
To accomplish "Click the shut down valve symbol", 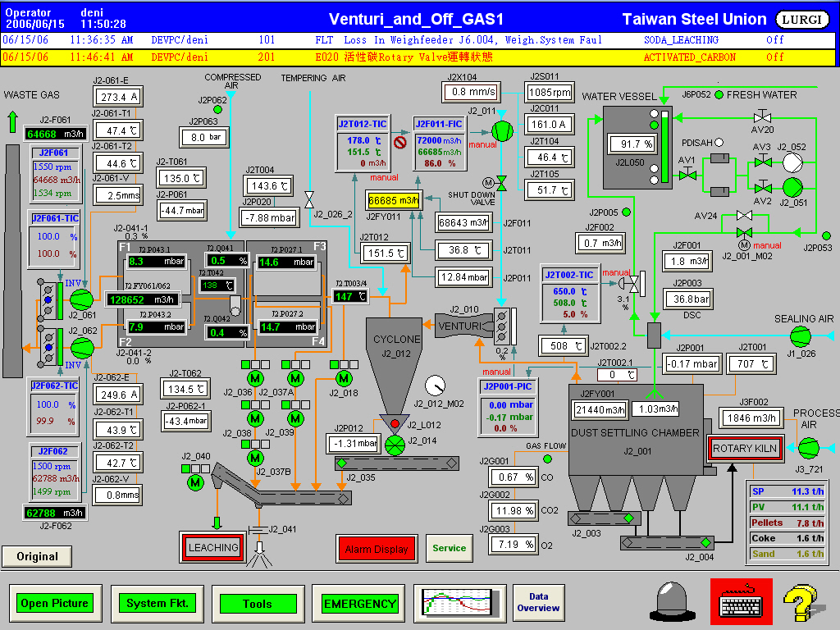I will pos(501,183).
